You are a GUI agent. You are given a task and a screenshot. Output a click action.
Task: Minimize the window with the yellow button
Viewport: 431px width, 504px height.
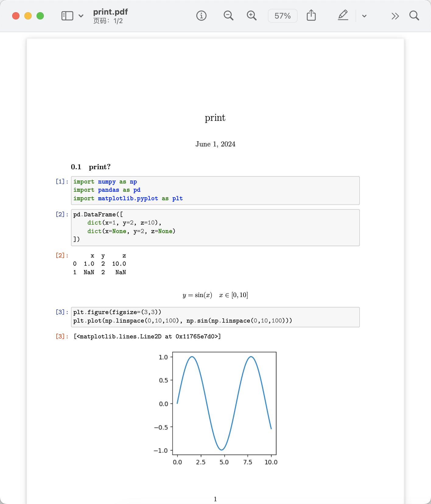click(x=28, y=16)
